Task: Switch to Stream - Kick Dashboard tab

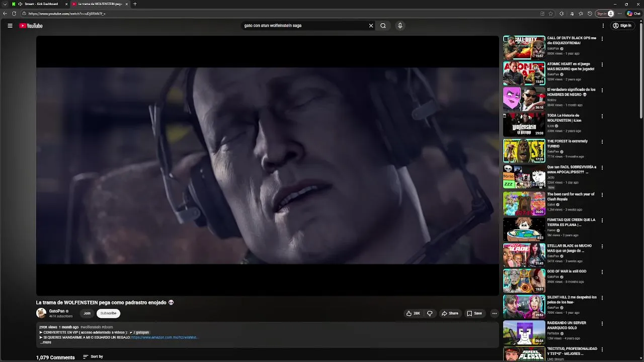Action: 40,4
